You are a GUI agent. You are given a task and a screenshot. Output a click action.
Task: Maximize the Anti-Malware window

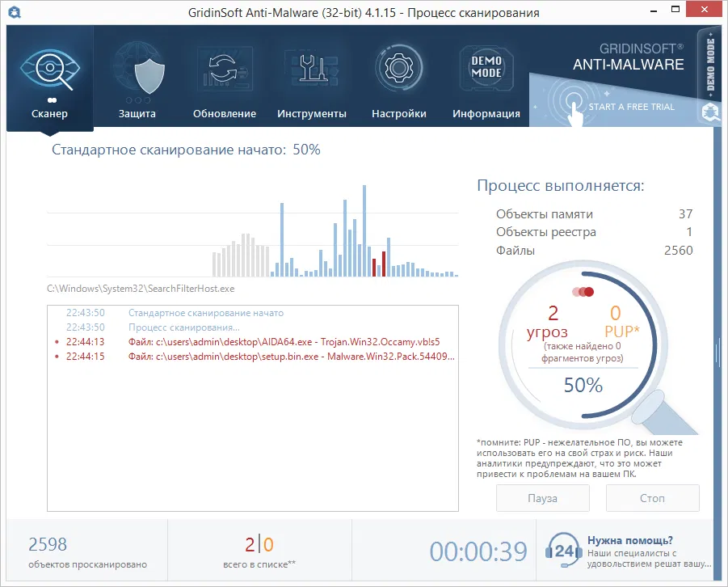675,9
